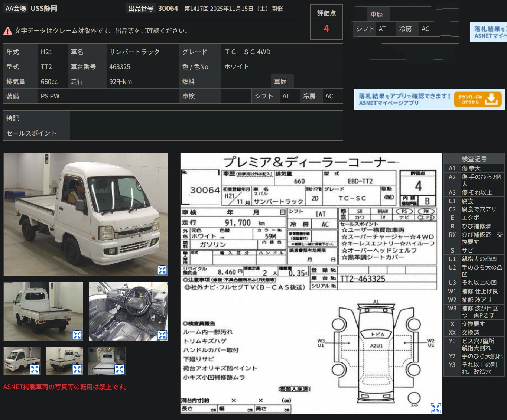507x420 pixels.
Task: Select the 車歴 tab near the top right
Action: pos(378,14)
